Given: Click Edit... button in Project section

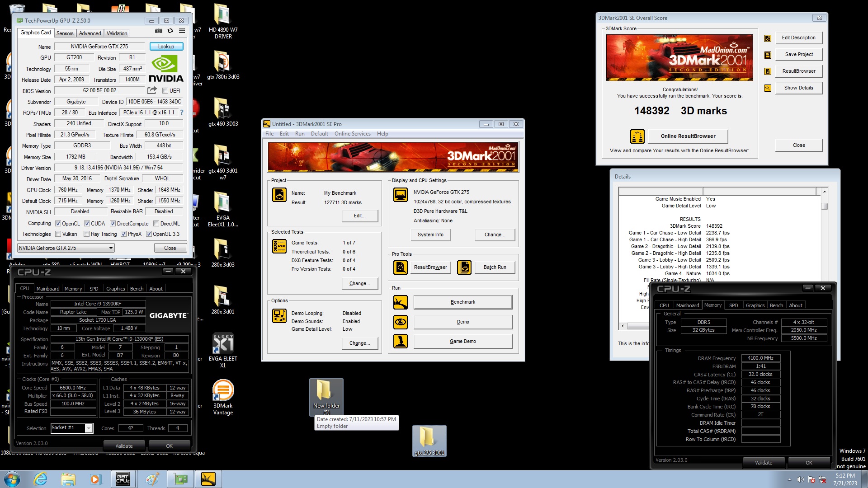Looking at the screenshot, I should (x=359, y=216).
